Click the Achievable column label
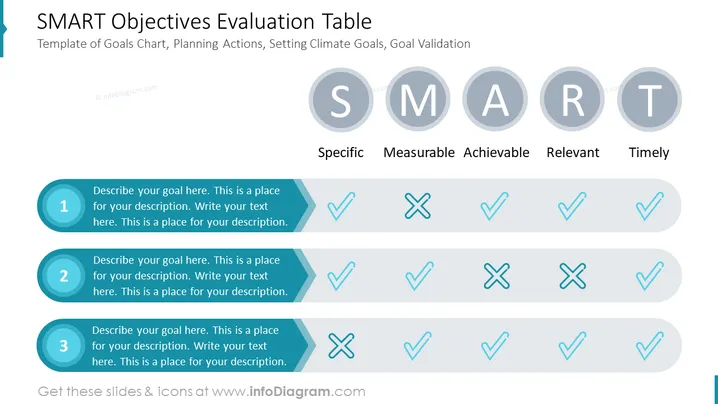 point(496,152)
